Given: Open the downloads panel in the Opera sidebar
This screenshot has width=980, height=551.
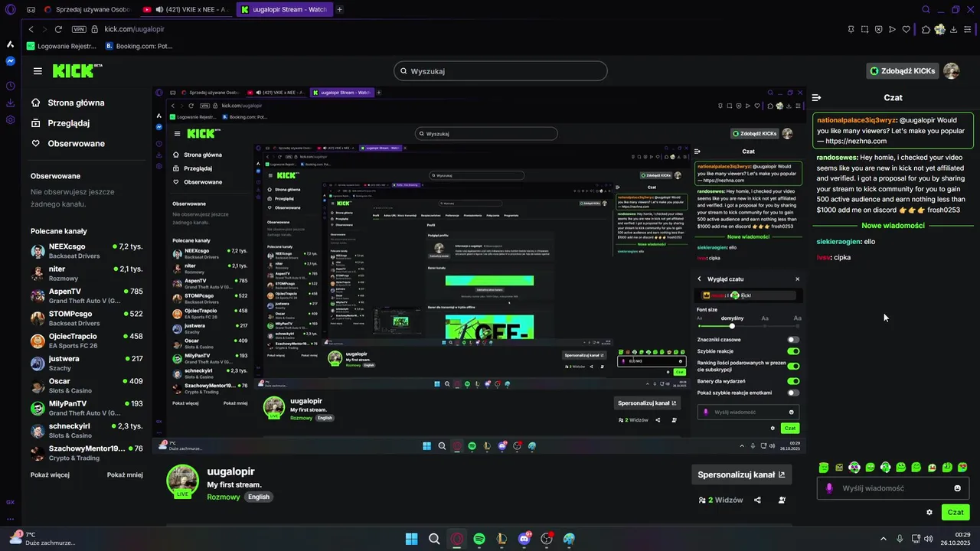Looking at the screenshot, I should click(x=10, y=103).
